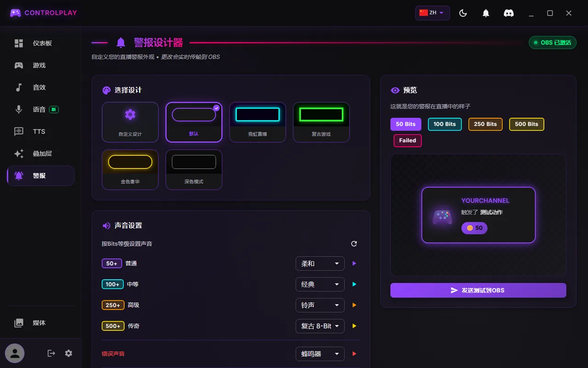Viewport: 588px width, 368px height.
Task: Click the 游戏 gamepad sidebar icon
Action: pyautogui.click(x=19, y=65)
